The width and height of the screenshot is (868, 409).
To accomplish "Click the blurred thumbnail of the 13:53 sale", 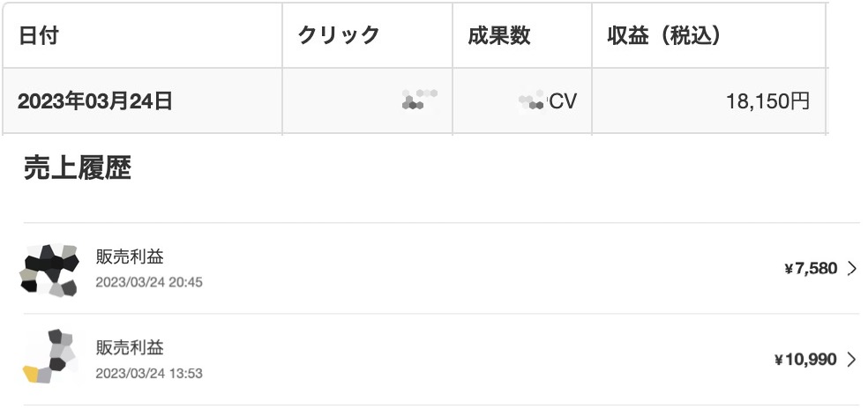I will 49,356.
